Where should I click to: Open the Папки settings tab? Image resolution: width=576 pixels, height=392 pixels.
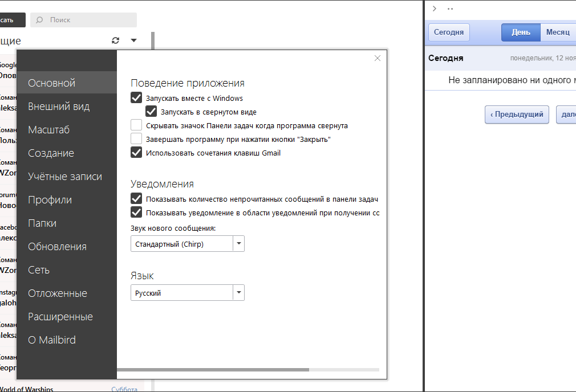(67, 223)
